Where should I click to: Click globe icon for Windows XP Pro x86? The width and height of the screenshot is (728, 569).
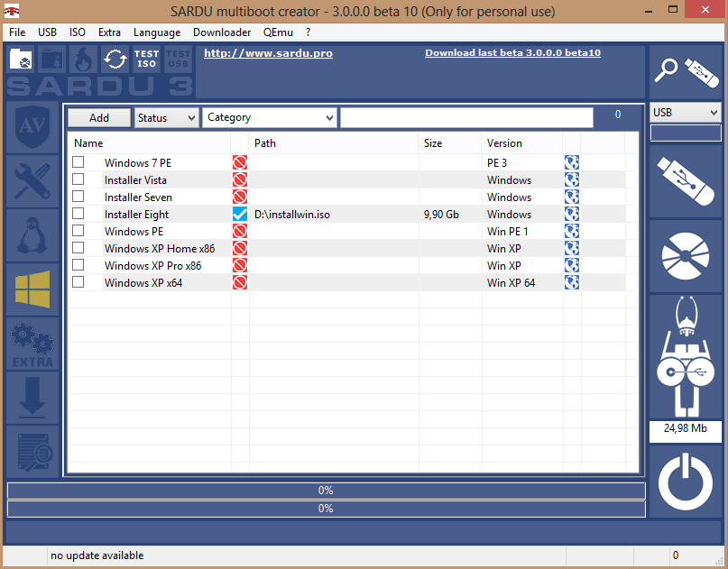(x=572, y=265)
